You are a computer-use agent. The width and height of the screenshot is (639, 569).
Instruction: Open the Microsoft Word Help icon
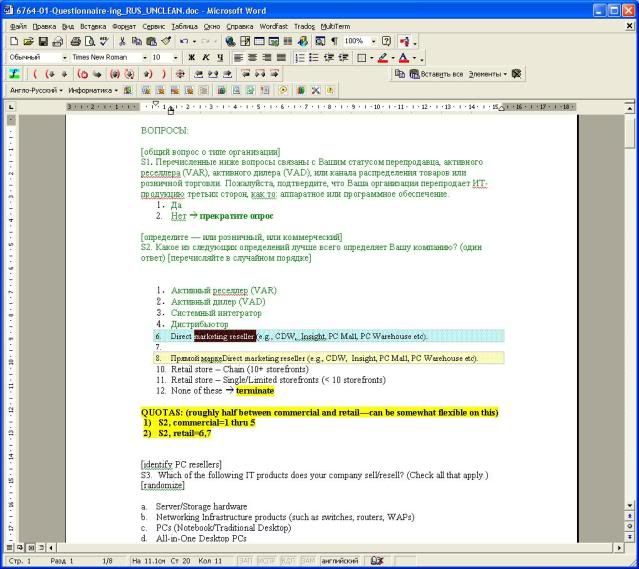pyautogui.click(x=386, y=41)
